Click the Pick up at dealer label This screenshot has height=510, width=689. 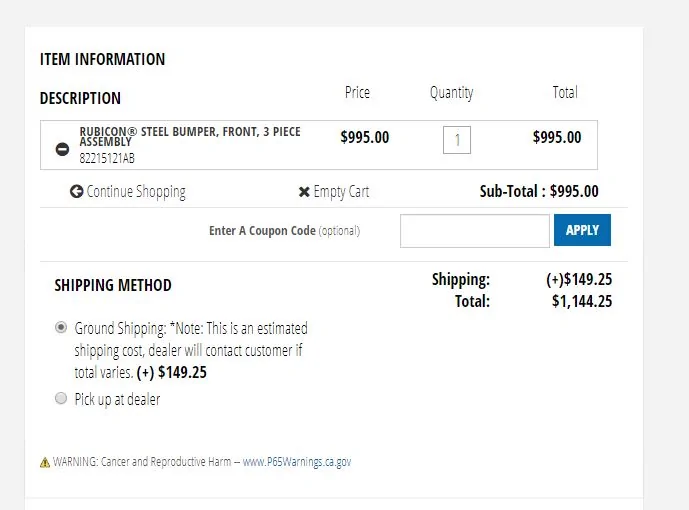coord(117,400)
